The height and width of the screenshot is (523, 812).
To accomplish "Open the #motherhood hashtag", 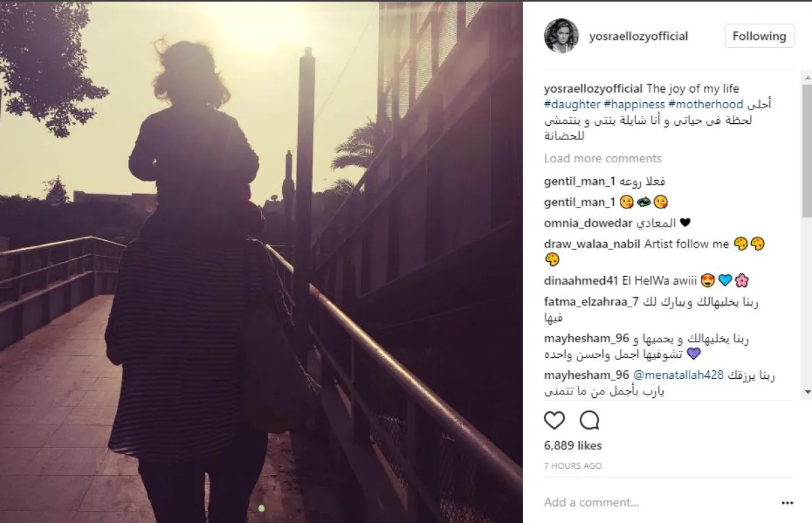I will (x=704, y=104).
